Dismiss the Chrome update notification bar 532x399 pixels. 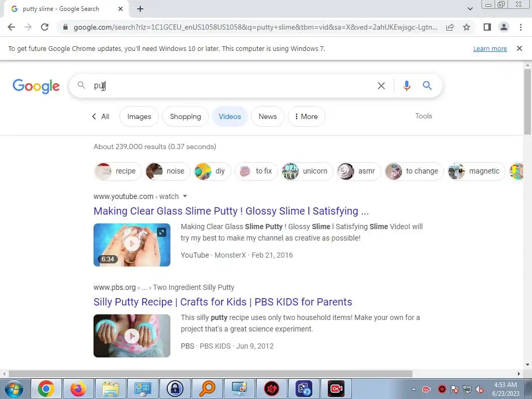(x=519, y=48)
